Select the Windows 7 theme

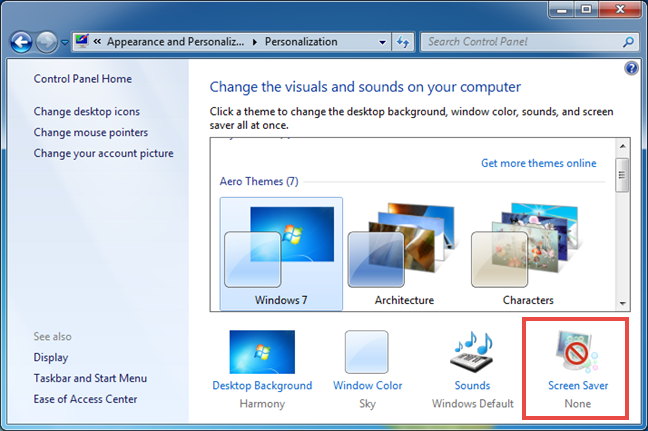click(281, 254)
